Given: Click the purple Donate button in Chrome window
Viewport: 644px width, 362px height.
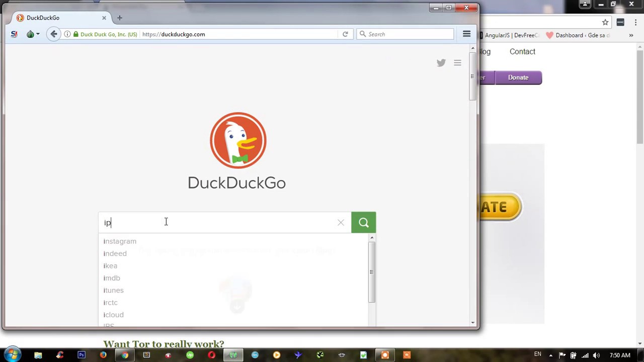Looking at the screenshot, I should [x=518, y=77].
